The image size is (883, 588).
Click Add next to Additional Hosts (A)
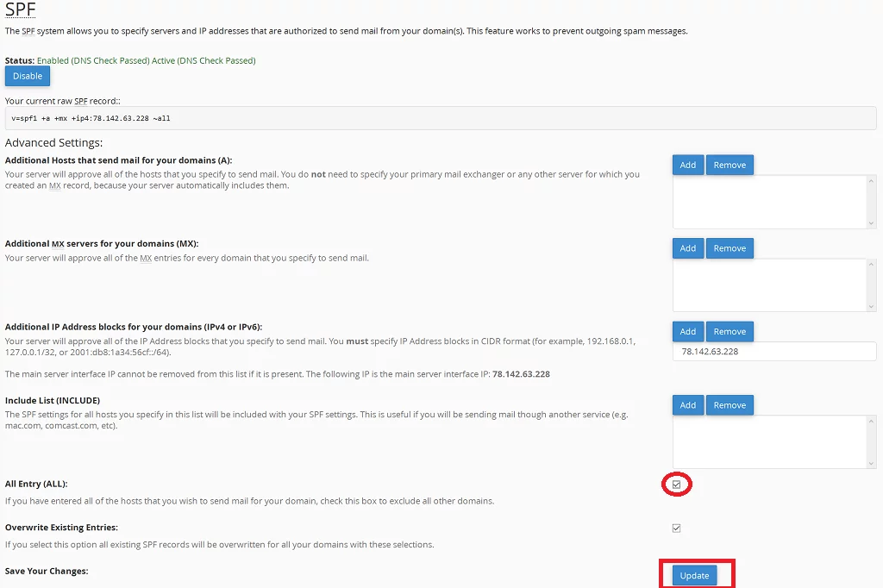click(687, 165)
